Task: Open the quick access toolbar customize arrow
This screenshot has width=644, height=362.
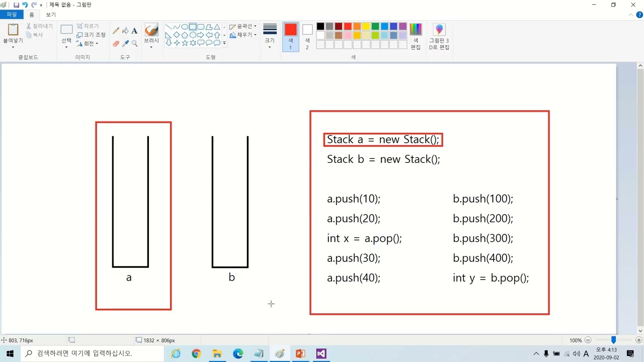Action: pyautogui.click(x=41, y=5)
